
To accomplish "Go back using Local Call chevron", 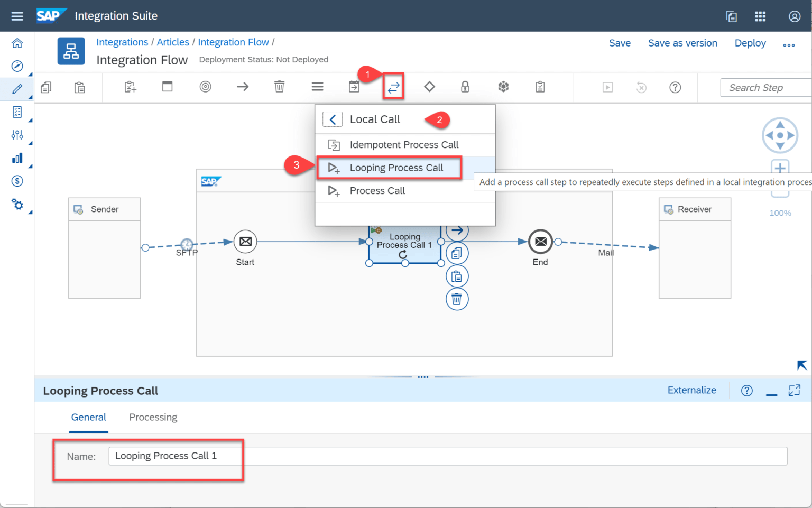I will (x=333, y=119).
